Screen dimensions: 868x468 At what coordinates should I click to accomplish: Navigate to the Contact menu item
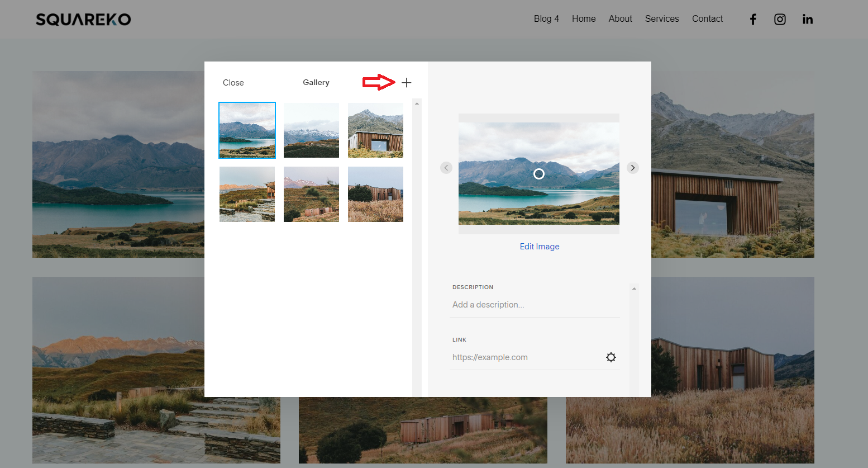point(707,18)
